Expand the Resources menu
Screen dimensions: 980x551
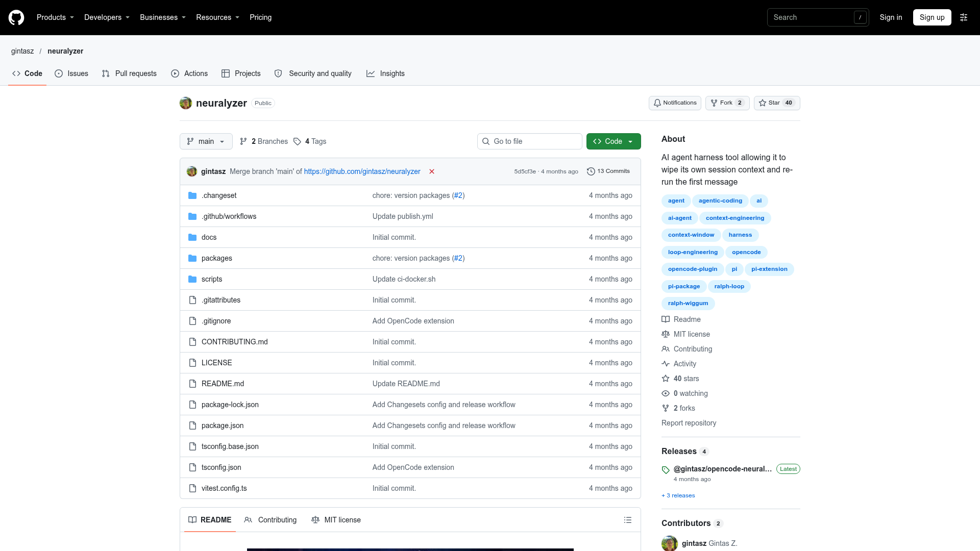[217, 17]
